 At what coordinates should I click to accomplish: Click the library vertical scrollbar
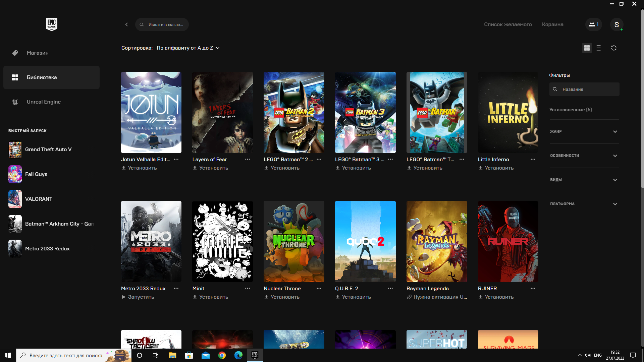[642, 99]
